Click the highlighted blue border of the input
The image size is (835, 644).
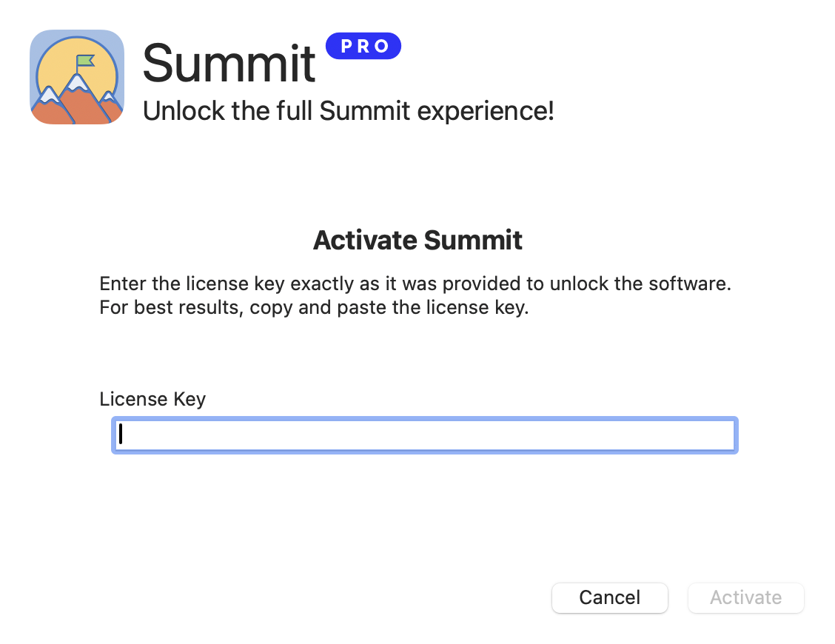coord(424,417)
